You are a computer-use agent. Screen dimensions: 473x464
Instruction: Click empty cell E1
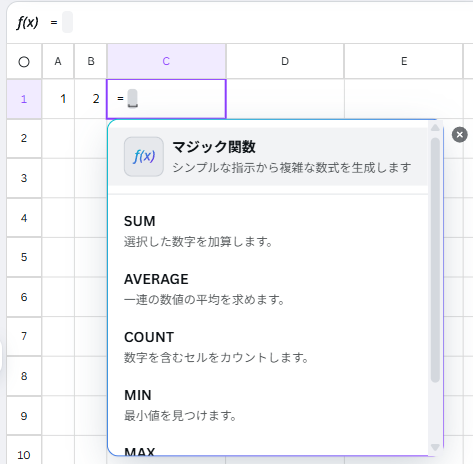(404, 99)
